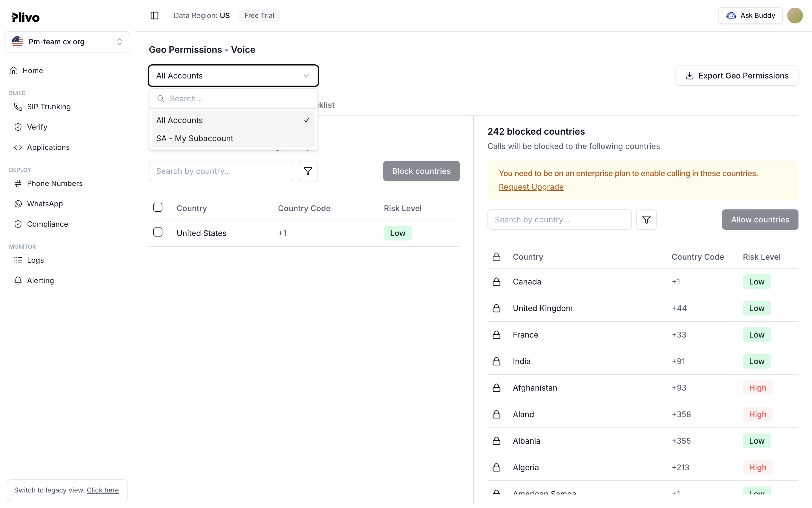Click the dropdown search magnifier icon
Image resolution: width=812 pixels, height=508 pixels.
[161, 98]
